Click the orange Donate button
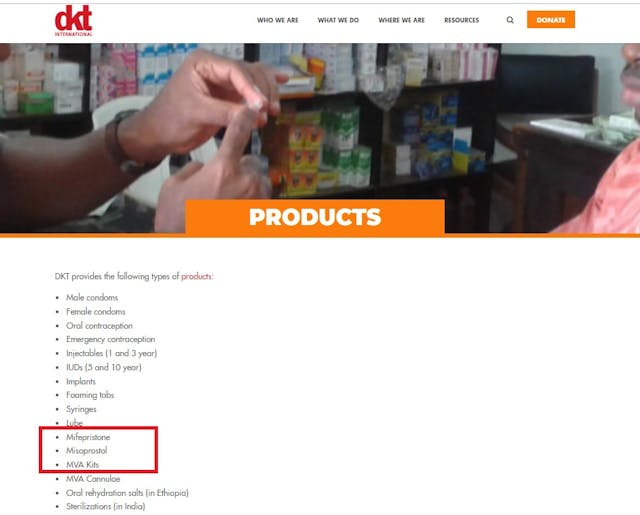The height and width of the screenshot is (515, 640). 551,20
